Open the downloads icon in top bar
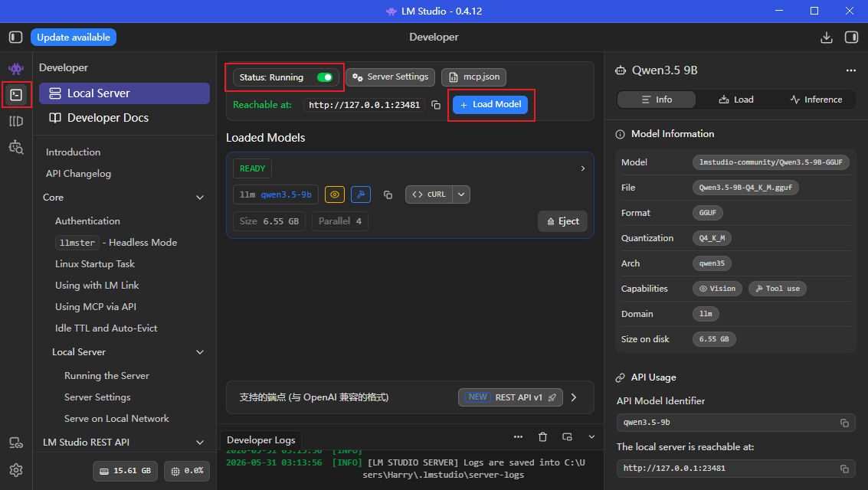868x490 pixels. point(827,37)
